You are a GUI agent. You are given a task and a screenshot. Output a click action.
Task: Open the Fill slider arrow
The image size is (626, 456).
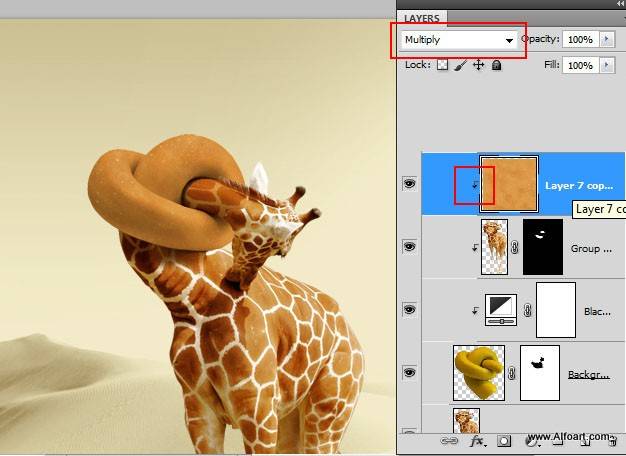[x=607, y=65]
